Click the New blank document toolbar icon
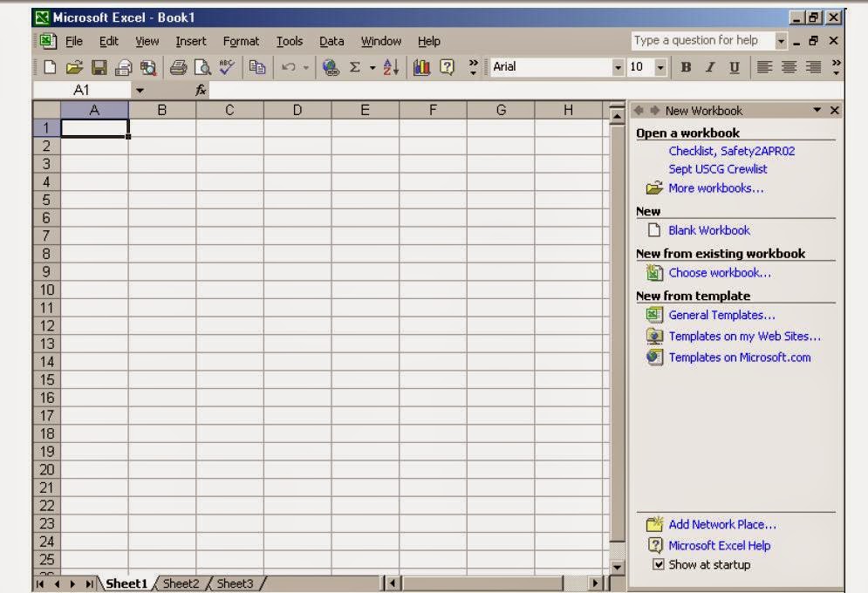This screenshot has width=868, height=593. tap(50, 67)
